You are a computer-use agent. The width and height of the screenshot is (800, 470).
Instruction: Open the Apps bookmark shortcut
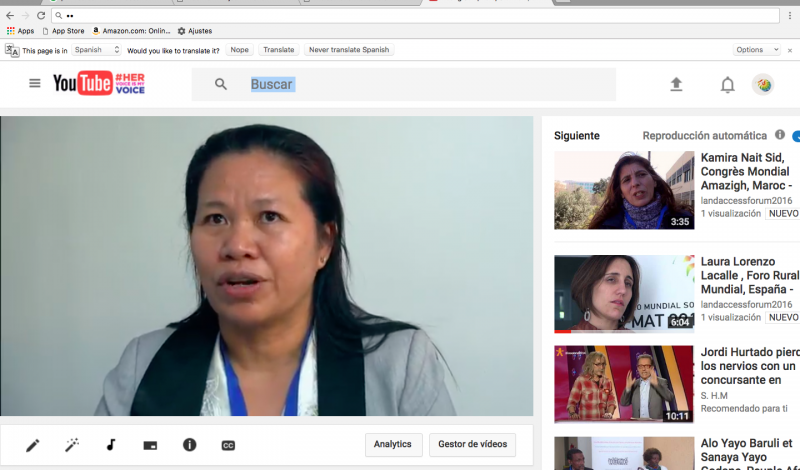point(20,31)
